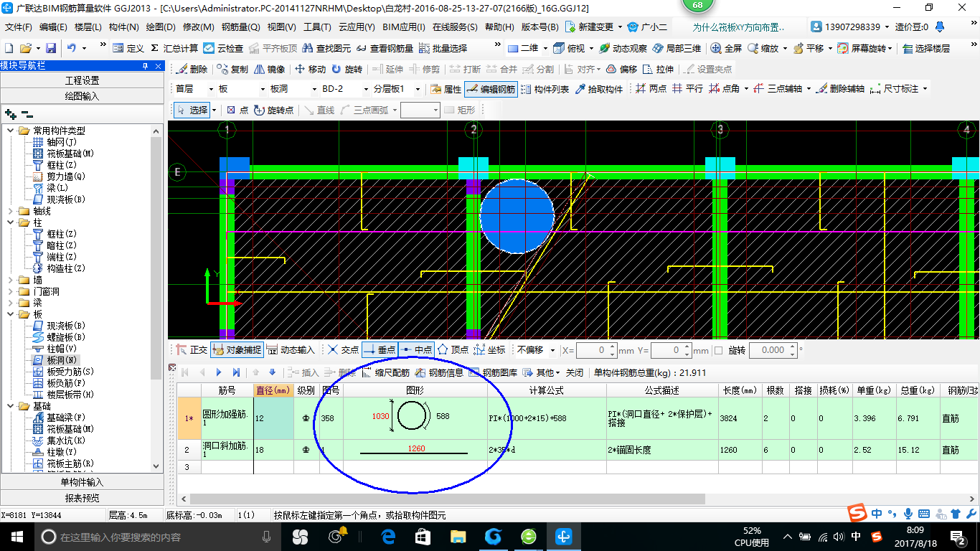980x551 pixels.
Task: Open the 在线服务(S) menu
Action: click(455, 27)
